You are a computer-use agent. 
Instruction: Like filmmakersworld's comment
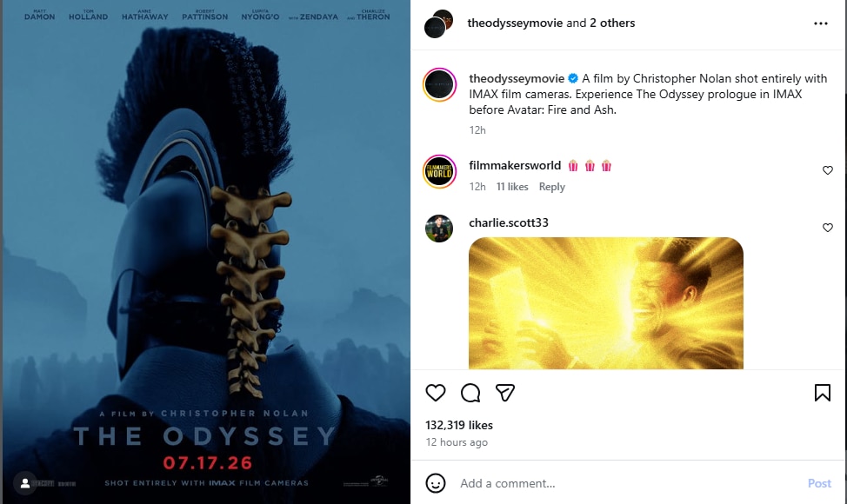coord(828,170)
